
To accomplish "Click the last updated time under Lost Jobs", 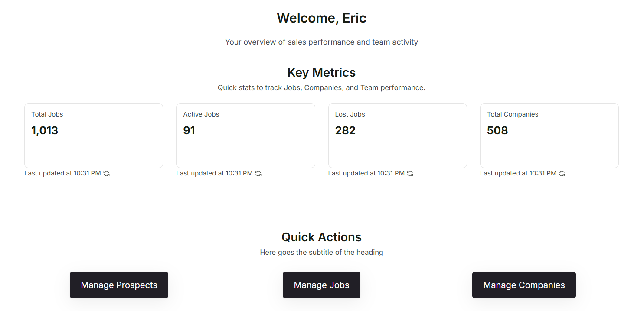I will pos(367,173).
